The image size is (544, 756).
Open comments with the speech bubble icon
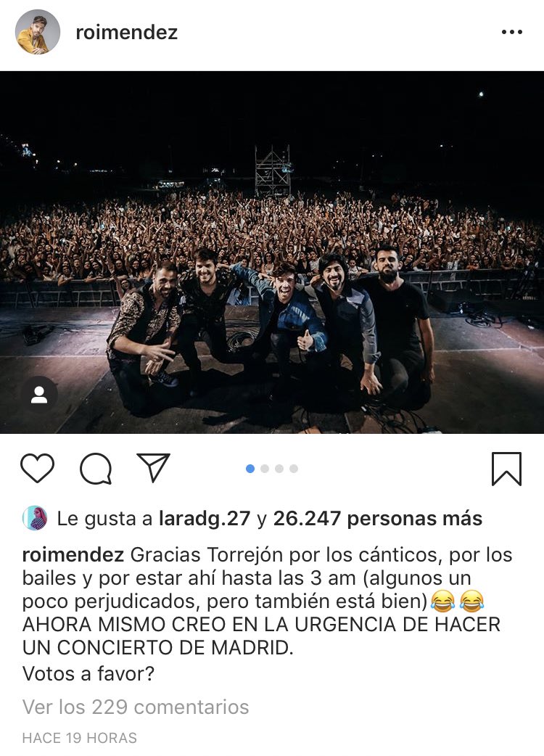tap(96, 469)
